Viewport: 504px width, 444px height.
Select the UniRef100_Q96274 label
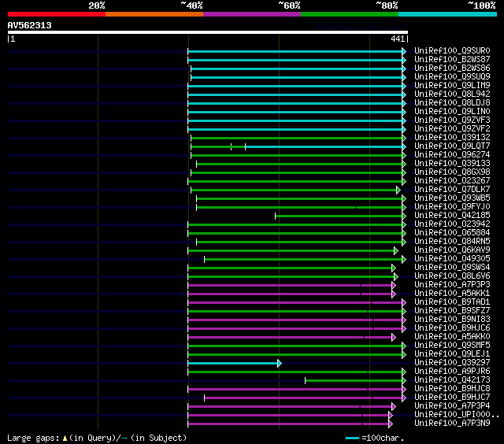452,155
